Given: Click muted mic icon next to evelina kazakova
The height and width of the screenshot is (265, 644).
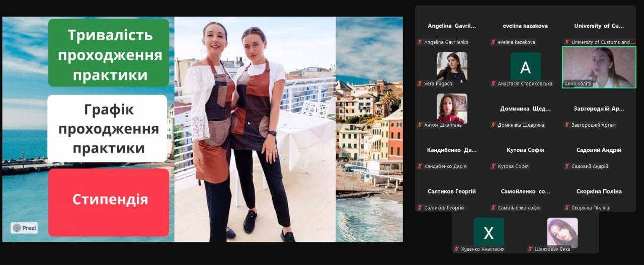Looking at the screenshot, I should [494, 42].
